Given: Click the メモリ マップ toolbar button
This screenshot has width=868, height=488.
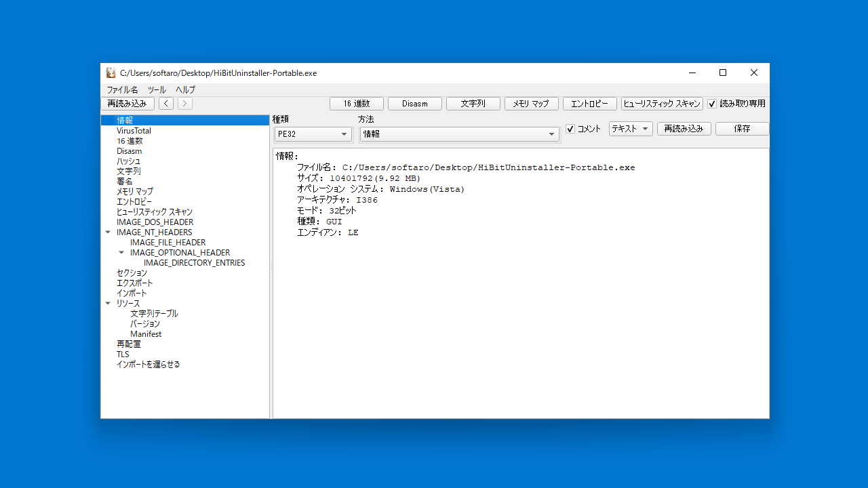Looking at the screenshot, I should point(532,104).
